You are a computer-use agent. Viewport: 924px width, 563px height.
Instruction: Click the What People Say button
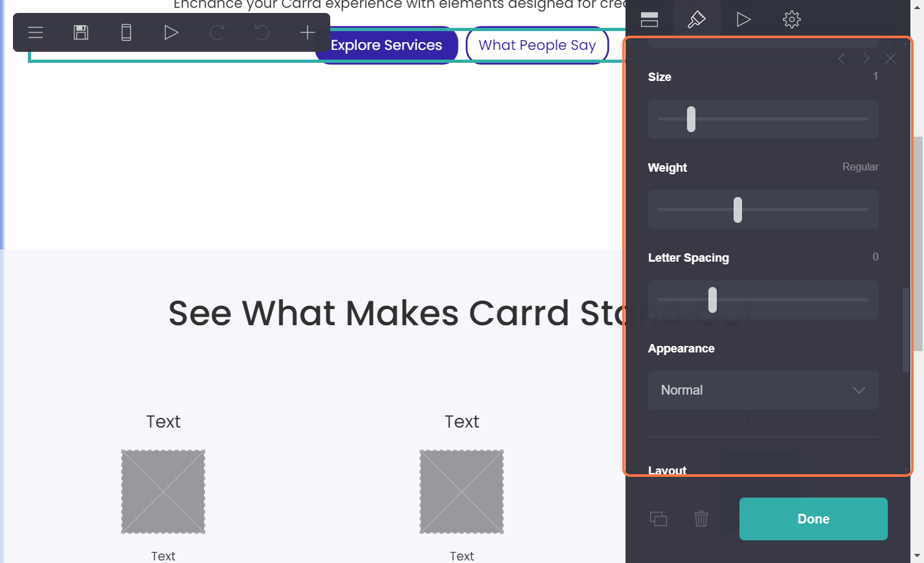pos(537,45)
